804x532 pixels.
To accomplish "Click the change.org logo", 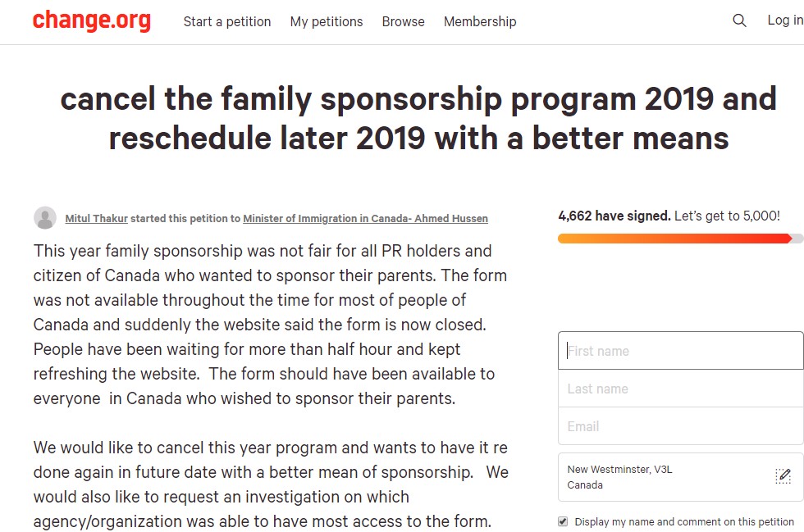I will tap(91, 20).
